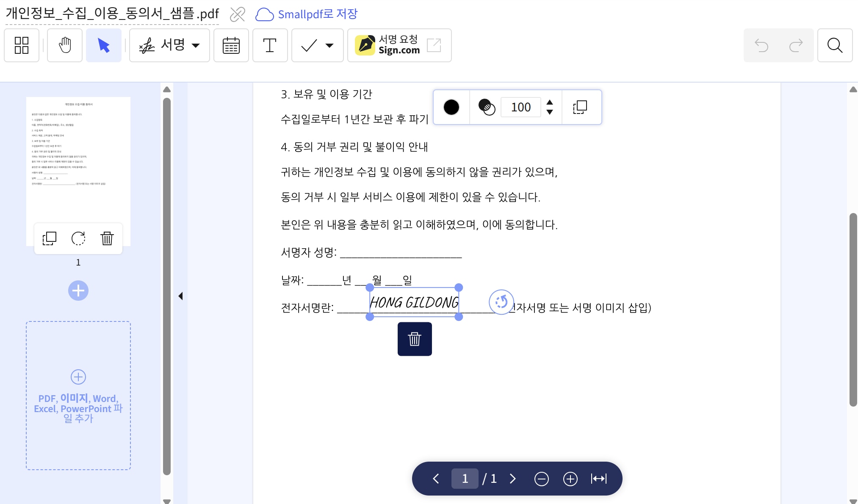Open the search magnifier
This screenshot has height=504, width=858.
click(835, 45)
